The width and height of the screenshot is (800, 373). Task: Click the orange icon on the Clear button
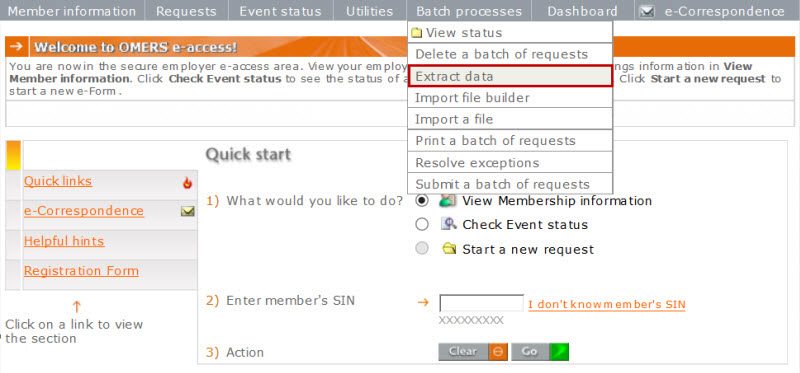498,352
